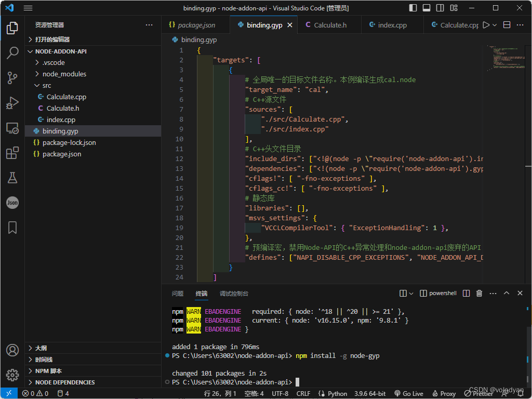Image resolution: width=532 pixels, height=399 pixels.
Task: Open the Testing view (beaker icon)
Action: click(12, 178)
